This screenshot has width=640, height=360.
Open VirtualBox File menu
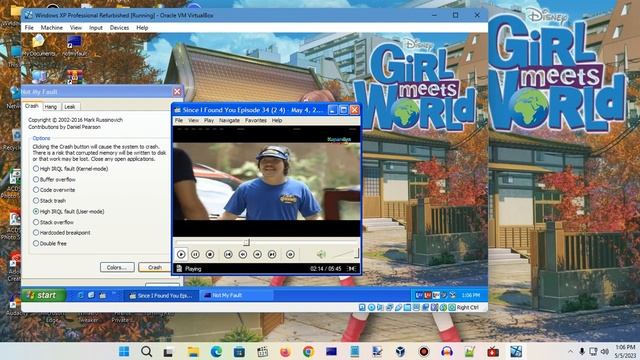point(29,28)
